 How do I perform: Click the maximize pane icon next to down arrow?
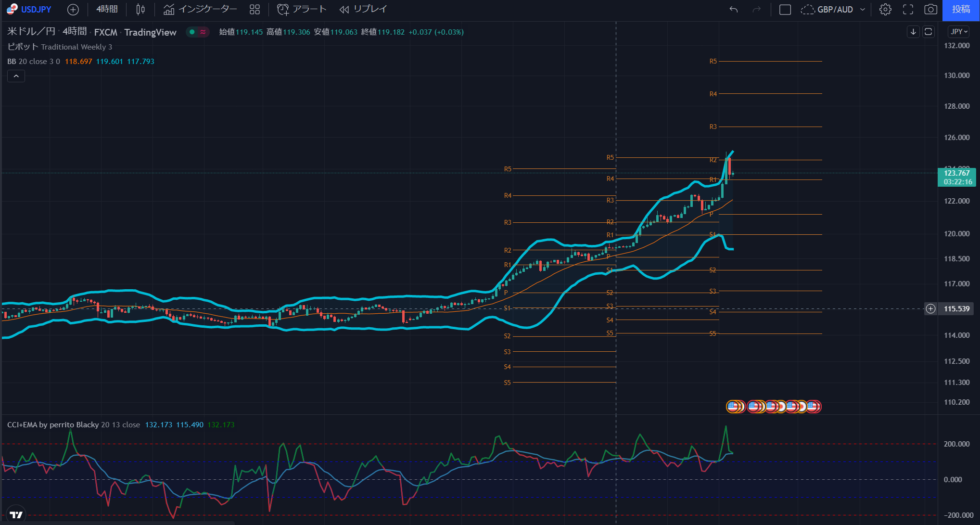[929, 32]
